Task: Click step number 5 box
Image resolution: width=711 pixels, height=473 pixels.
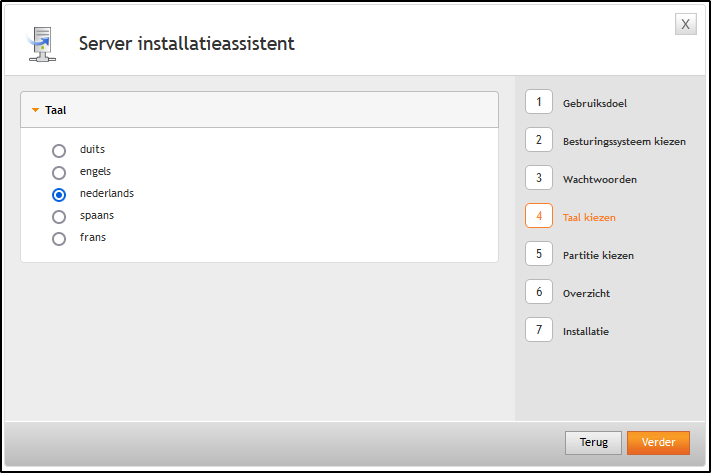Action: point(539,254)
